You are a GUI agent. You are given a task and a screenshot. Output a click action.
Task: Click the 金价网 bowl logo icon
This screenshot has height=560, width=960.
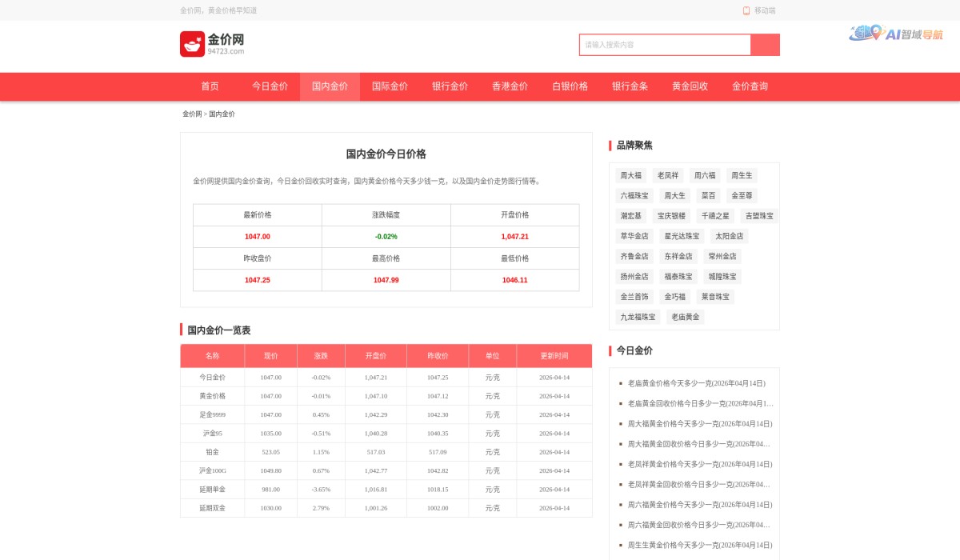[191, 44]
